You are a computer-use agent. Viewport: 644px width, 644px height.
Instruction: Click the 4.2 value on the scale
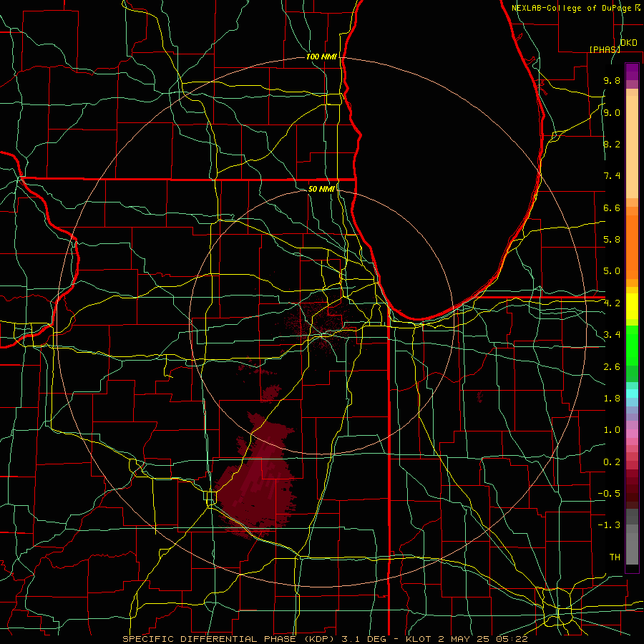(612, 303)
